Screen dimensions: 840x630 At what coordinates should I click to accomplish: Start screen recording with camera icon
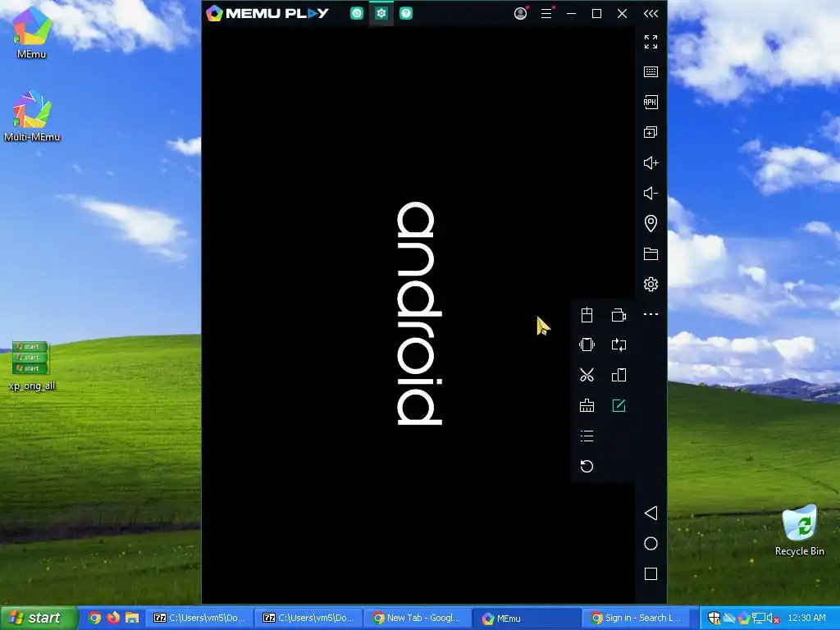[619, 315]
